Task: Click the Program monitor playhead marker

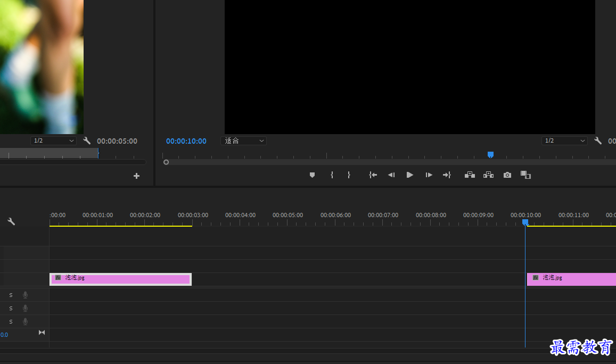Action: point(490,155)
